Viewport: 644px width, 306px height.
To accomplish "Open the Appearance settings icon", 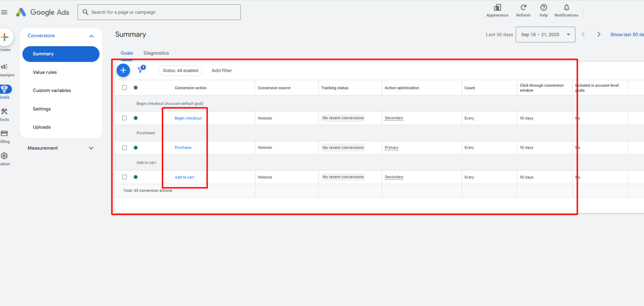I will 497,8.
